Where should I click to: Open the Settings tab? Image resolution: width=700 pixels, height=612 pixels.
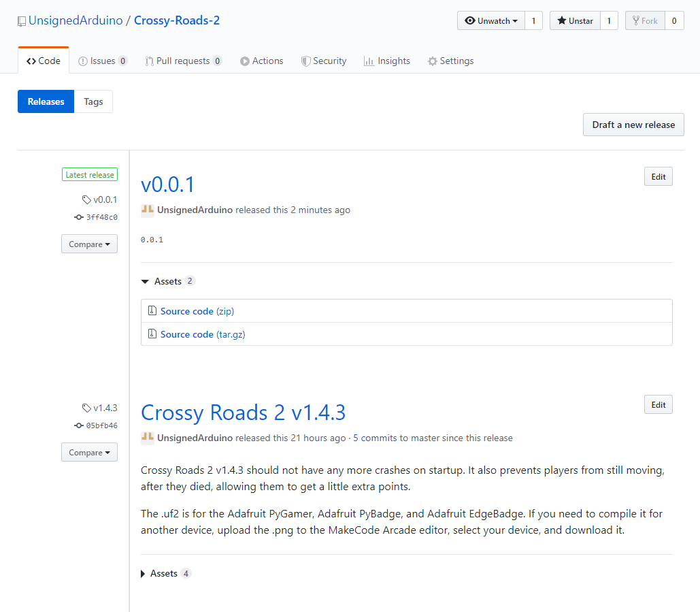(450, 61)
